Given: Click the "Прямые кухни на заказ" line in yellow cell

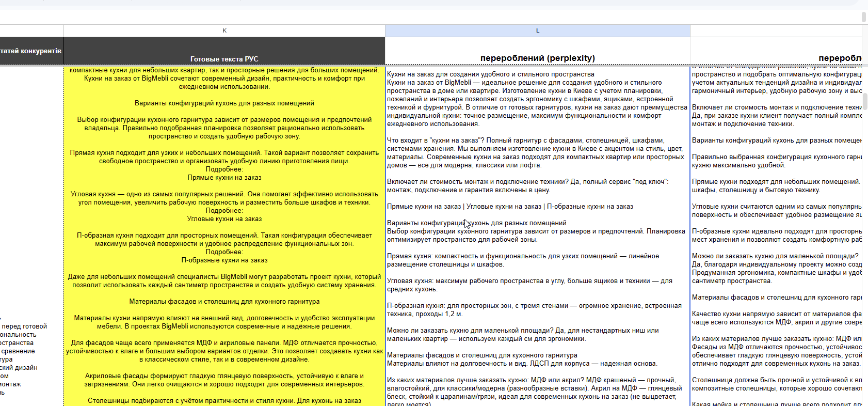Looking at the screenshot, I should (224, 178).
